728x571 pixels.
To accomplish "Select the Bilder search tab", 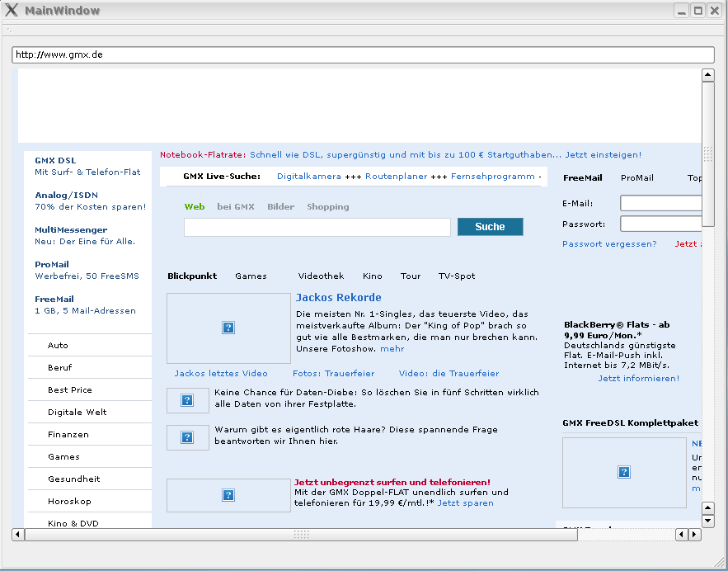I will pyautogui.click(x=281, y=207).
